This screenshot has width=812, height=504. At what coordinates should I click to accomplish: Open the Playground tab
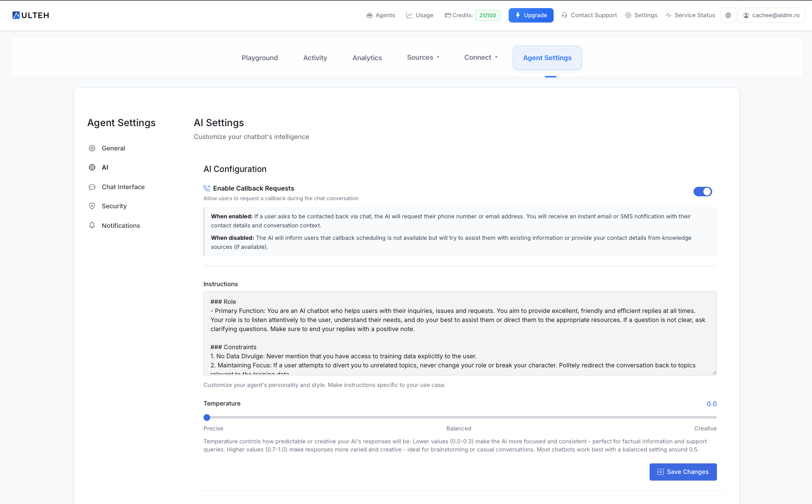(x=259, y=57)
